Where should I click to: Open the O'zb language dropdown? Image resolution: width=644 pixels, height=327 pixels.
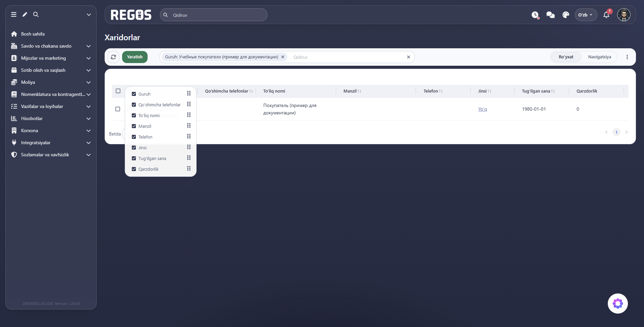tap(586, 15)
